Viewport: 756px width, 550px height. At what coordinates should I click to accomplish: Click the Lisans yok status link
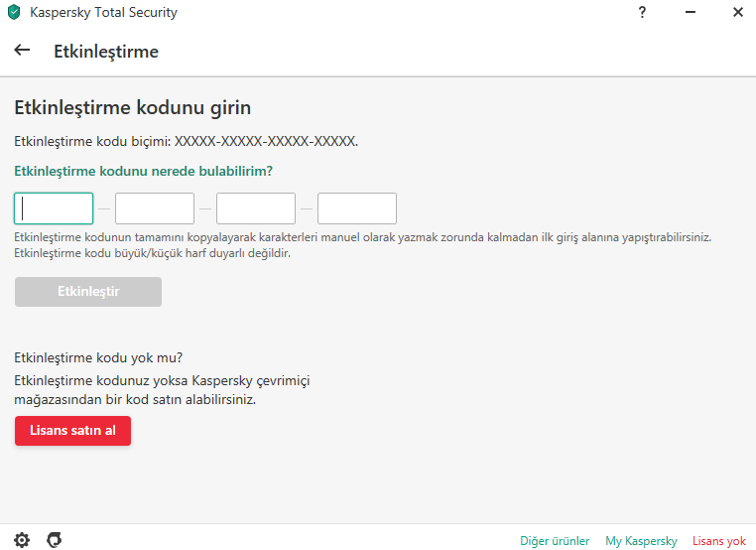[719, 541]
